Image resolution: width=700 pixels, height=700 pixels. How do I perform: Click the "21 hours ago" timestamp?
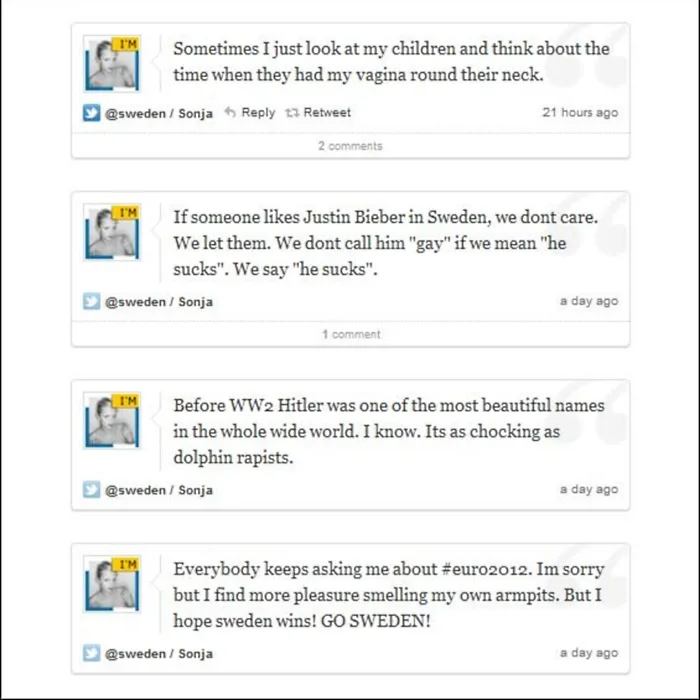pyautogui.click(x=580, y=112)
